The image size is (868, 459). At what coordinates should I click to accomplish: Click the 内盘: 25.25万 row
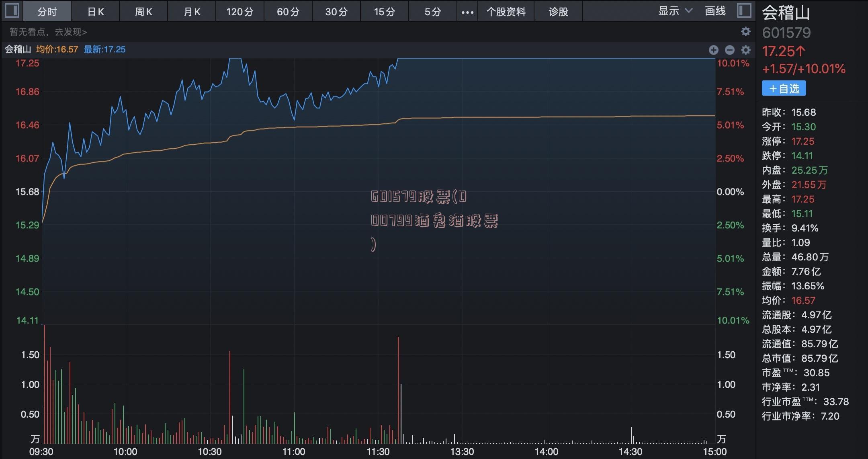[x=795, y=170]
